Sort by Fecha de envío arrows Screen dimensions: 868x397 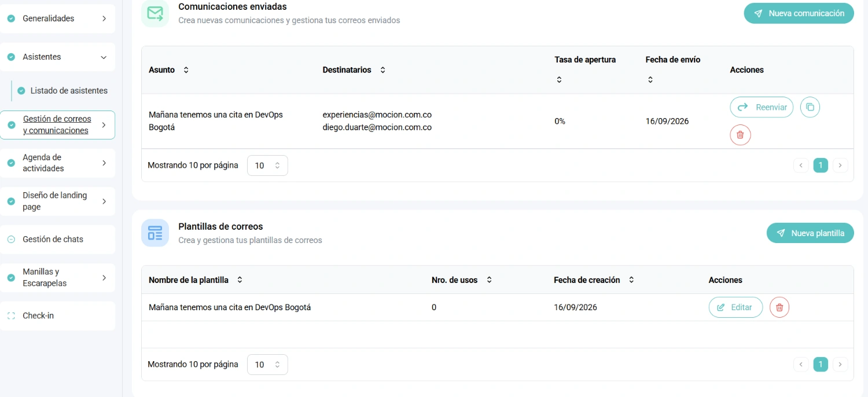(x=650, y=80)
